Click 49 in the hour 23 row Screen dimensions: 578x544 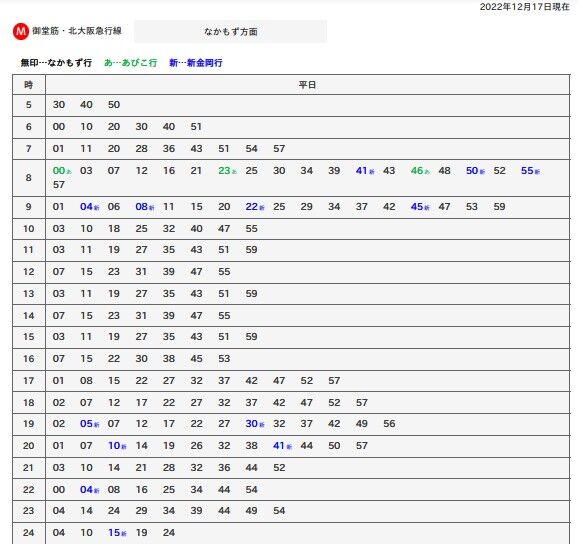251,511
